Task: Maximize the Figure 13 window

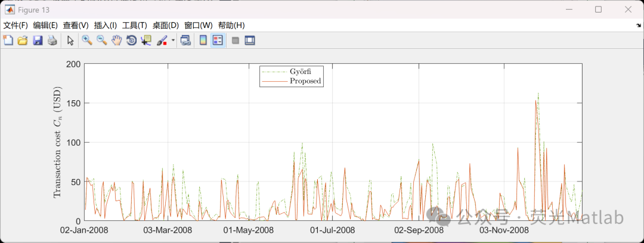Action: click(599, 10)
